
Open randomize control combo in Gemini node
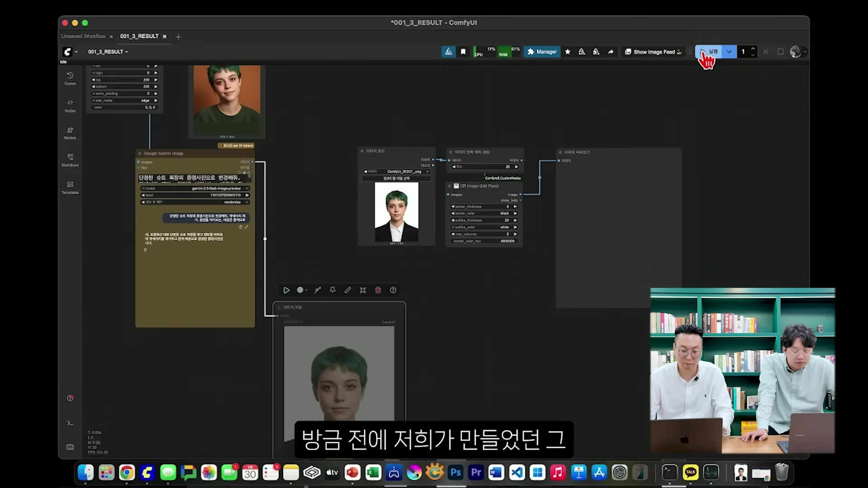195,202
